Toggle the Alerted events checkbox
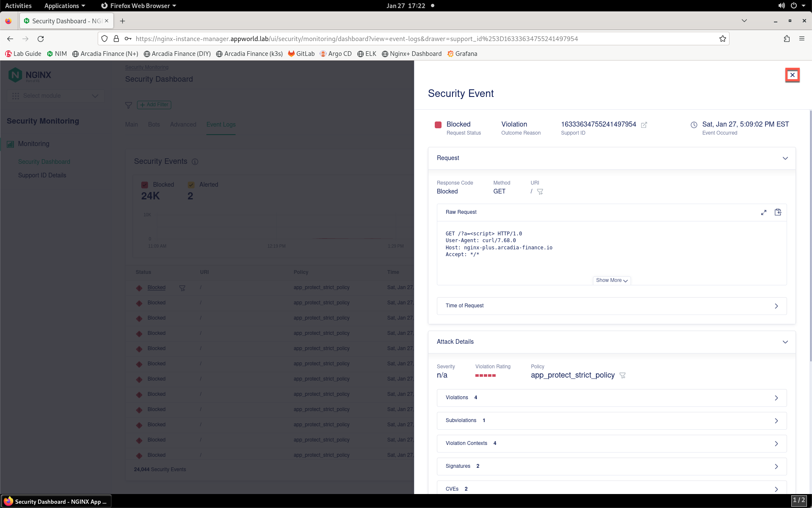This screenshot has width=812, height=508. click(x=191, y=185)
